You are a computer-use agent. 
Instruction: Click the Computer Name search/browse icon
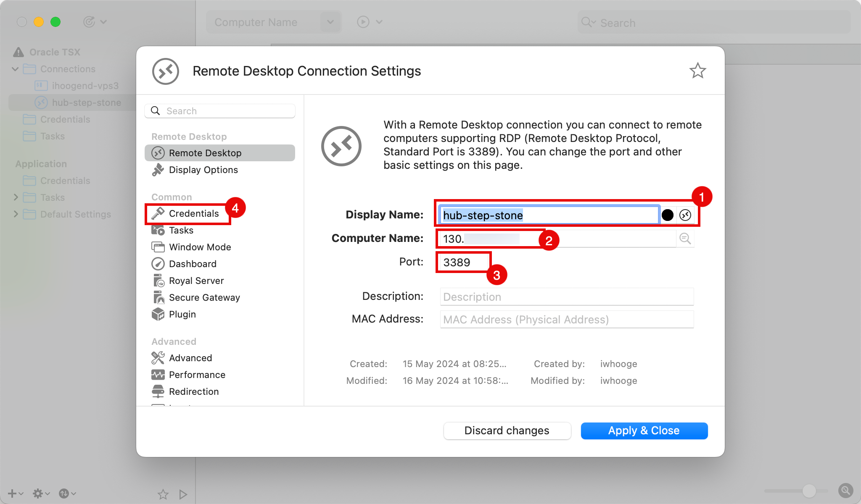click(x=685, y=238)
